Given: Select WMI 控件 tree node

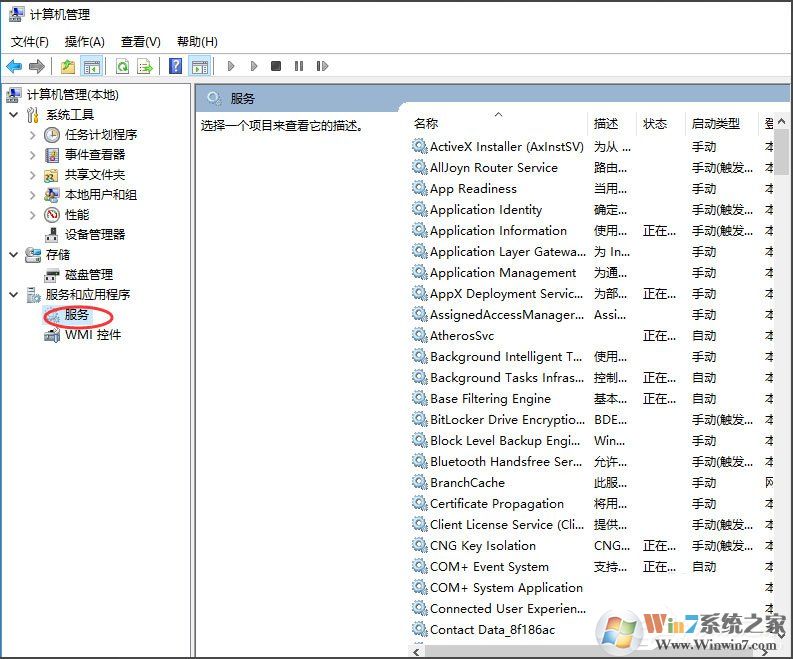Looking at the screenshot, I should [93, 335].
